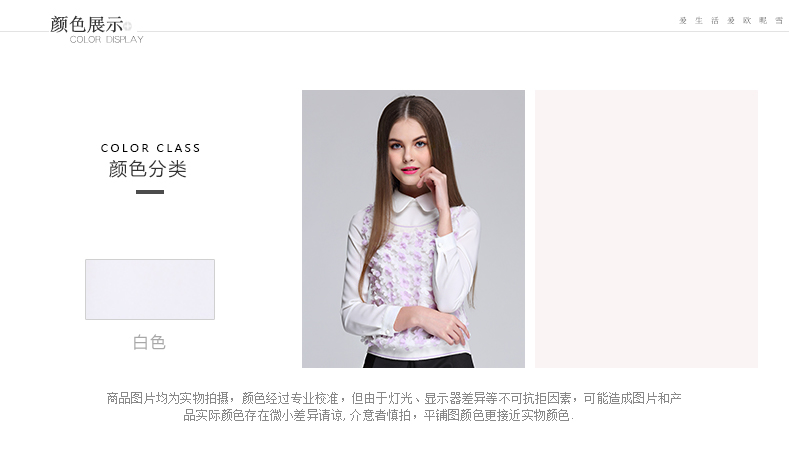Select the white 白色 color swatch
The width and height of the screenshot is (790, 467).
[x=150, y=289]
